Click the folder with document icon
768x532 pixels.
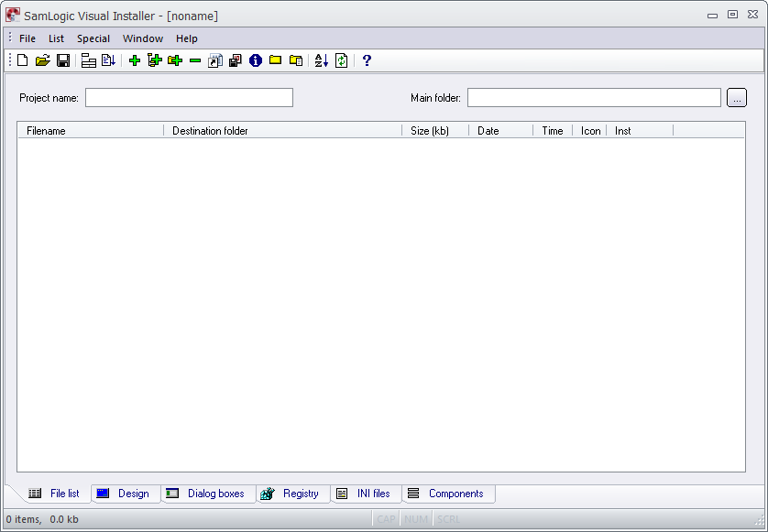coord(296,60)
